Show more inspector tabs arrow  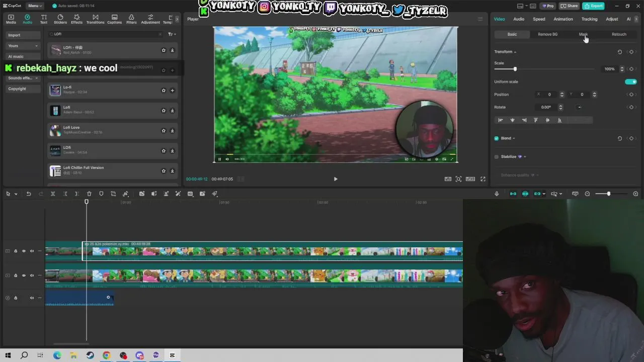coord(636,19)
